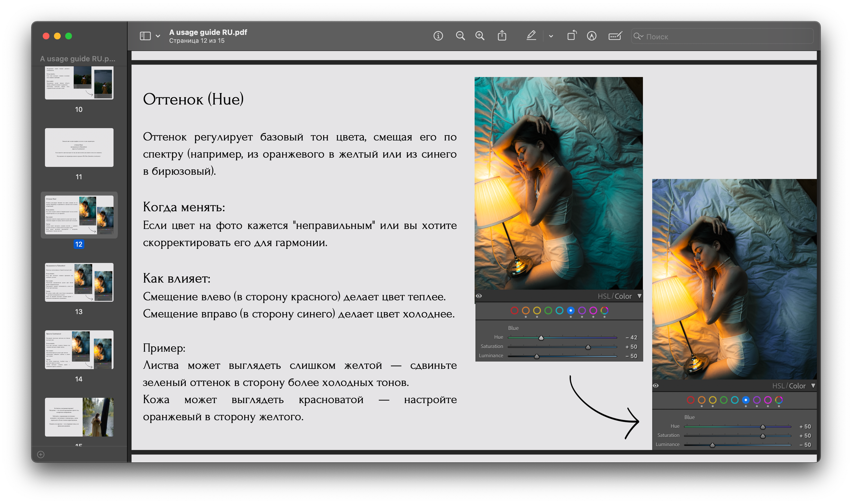This screenshot has height=504, width=852.
Task: Zoom in on the PDF page
Action: pyautogui.click(x=480, y=36)
